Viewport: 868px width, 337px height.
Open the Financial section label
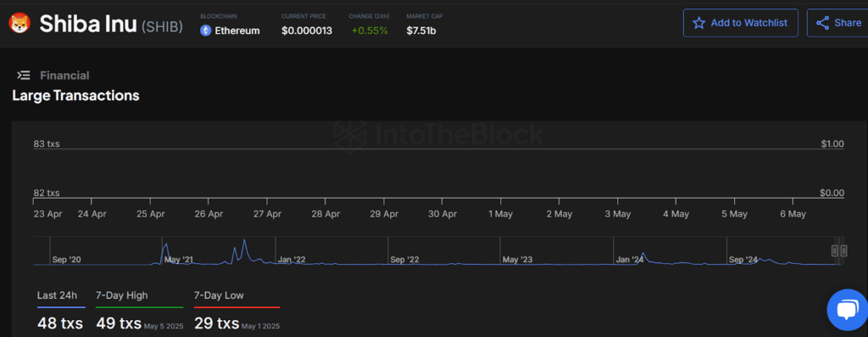[64, 76]
